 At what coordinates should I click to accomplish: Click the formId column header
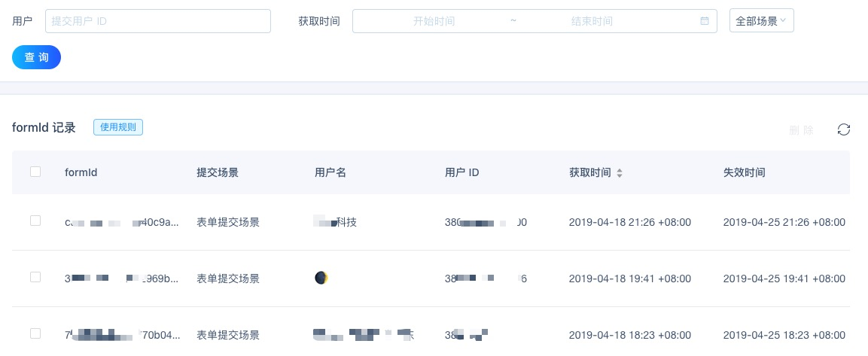pyautogui.click(x=81, y=172)
